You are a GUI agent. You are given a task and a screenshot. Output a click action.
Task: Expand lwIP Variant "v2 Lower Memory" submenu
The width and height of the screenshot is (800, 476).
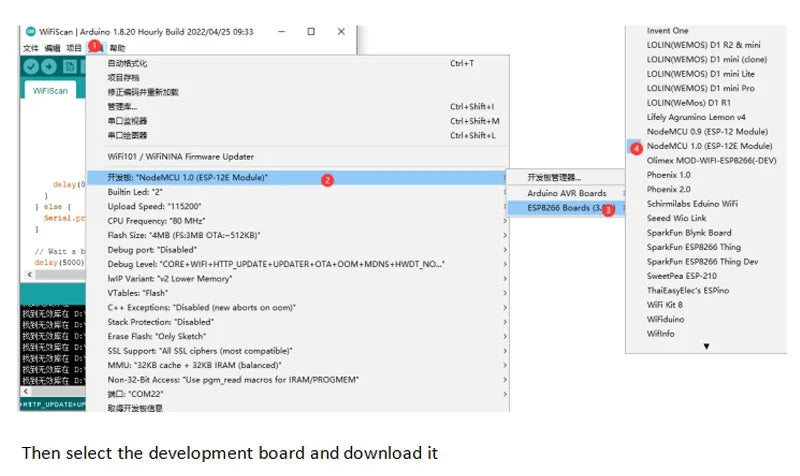(x=297, y=279)
